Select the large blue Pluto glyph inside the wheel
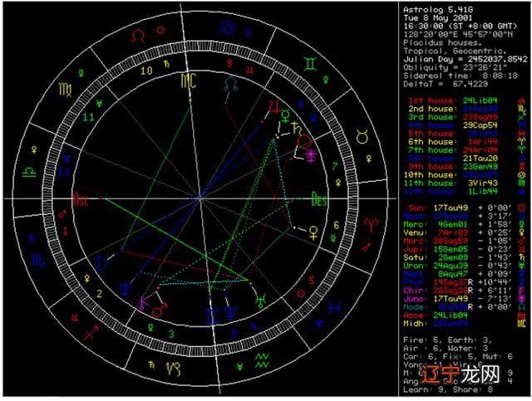The height and width of the screenshot is (401, 532). (125, 288)
